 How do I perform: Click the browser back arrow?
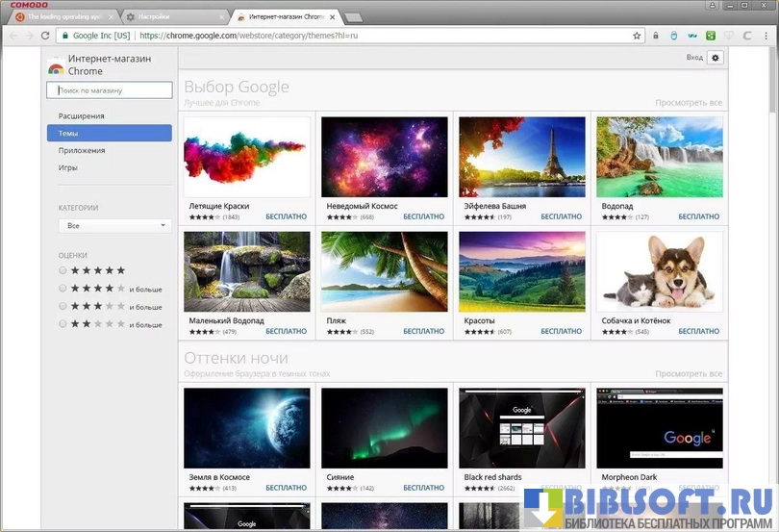tap(13, 36)
